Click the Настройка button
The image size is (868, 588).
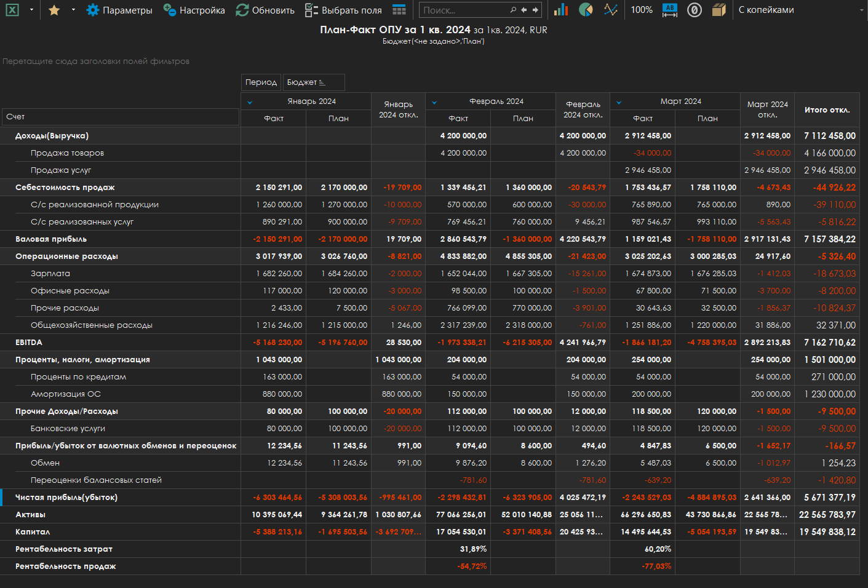click(x=194, y=10)
